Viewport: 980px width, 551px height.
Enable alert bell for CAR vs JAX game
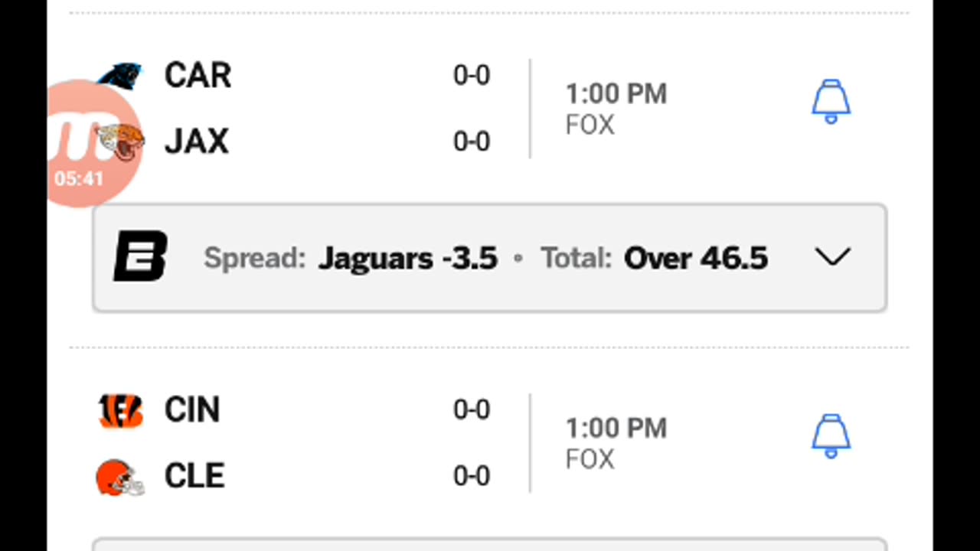[831, 102]
